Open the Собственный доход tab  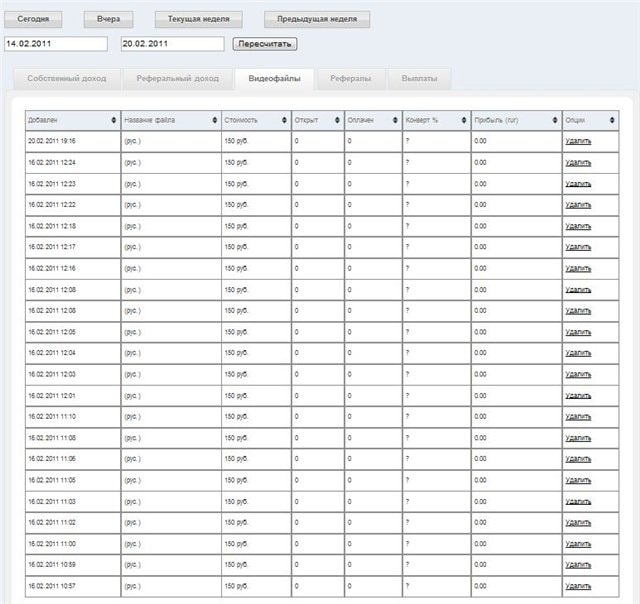click(67, 78)
